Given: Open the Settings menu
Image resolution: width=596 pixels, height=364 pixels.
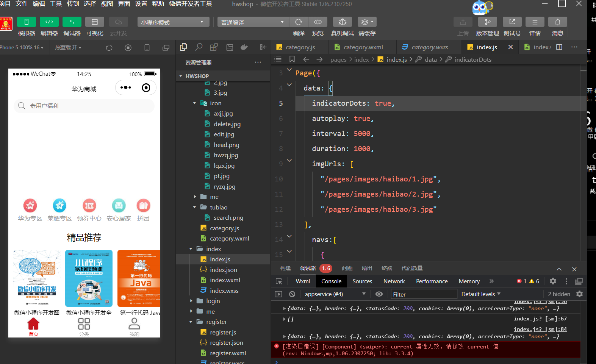Looking at the screenshot, I should coord(141,4).
